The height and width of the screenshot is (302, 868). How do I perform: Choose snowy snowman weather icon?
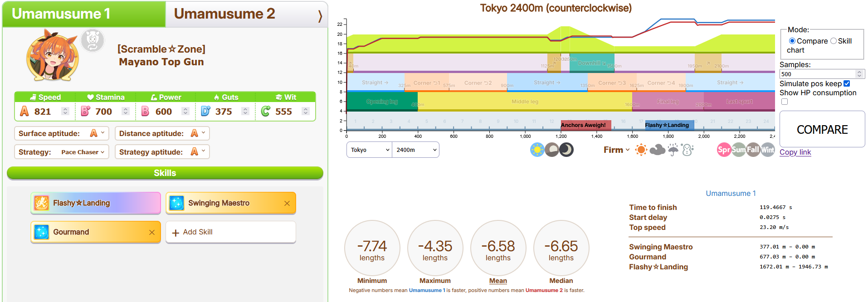coord(688,150)
